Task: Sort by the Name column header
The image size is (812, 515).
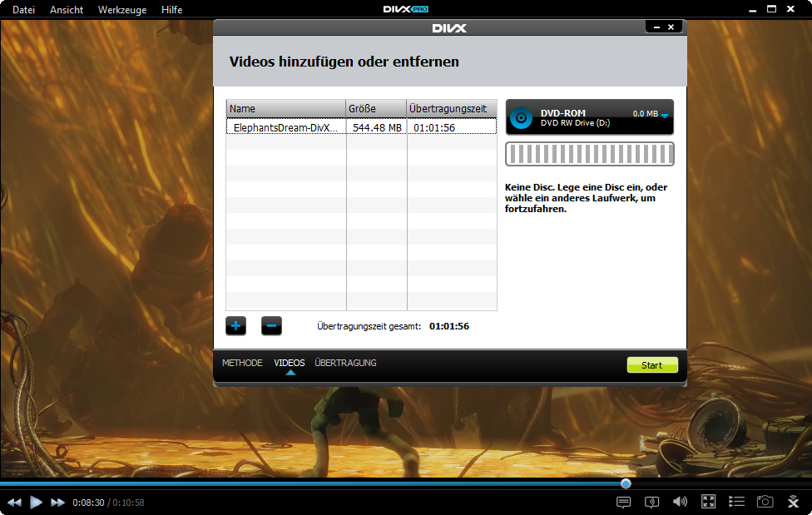Action: coord(286,108)
